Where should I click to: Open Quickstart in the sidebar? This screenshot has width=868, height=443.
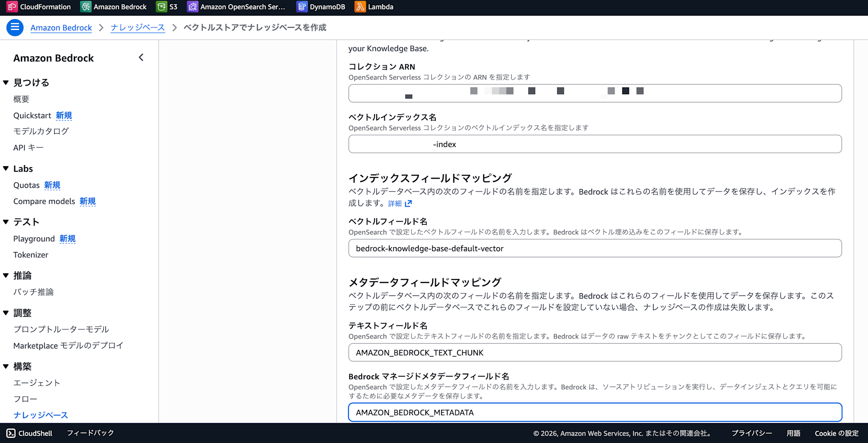click(32, 115)
